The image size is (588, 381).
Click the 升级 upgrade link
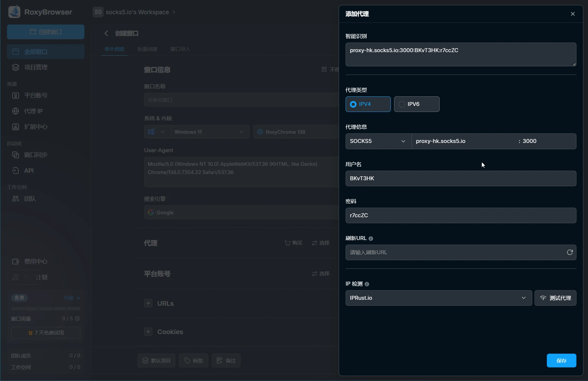[72, 298]
